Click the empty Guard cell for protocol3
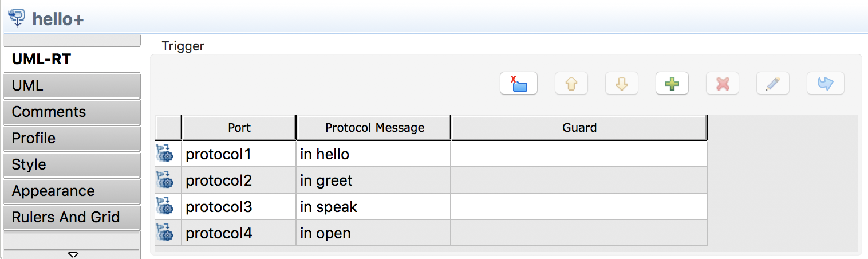Screen dimensions: 868x259 [579, 207]
